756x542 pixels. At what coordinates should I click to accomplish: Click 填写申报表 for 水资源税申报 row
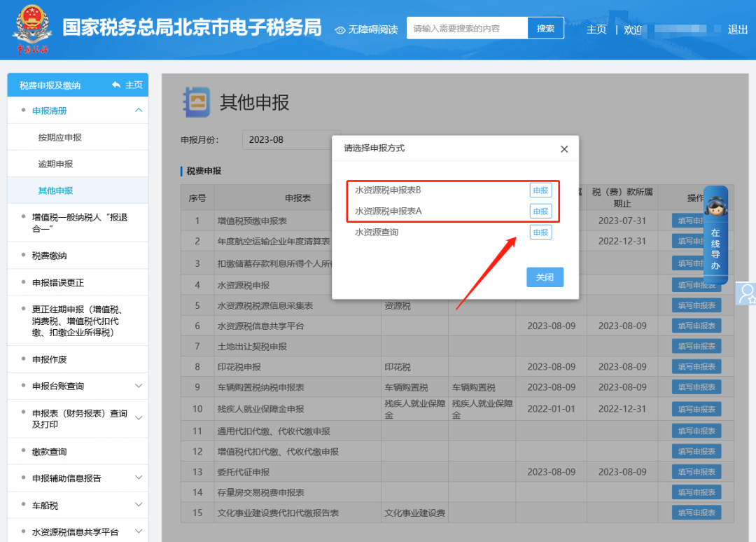[x=696, y=285]
